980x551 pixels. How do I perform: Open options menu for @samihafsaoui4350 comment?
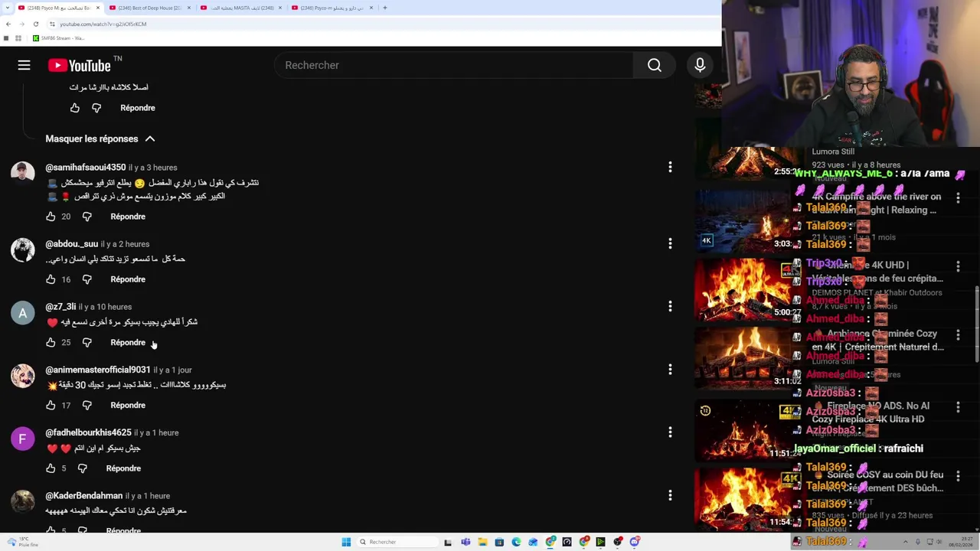click(670, 167)
